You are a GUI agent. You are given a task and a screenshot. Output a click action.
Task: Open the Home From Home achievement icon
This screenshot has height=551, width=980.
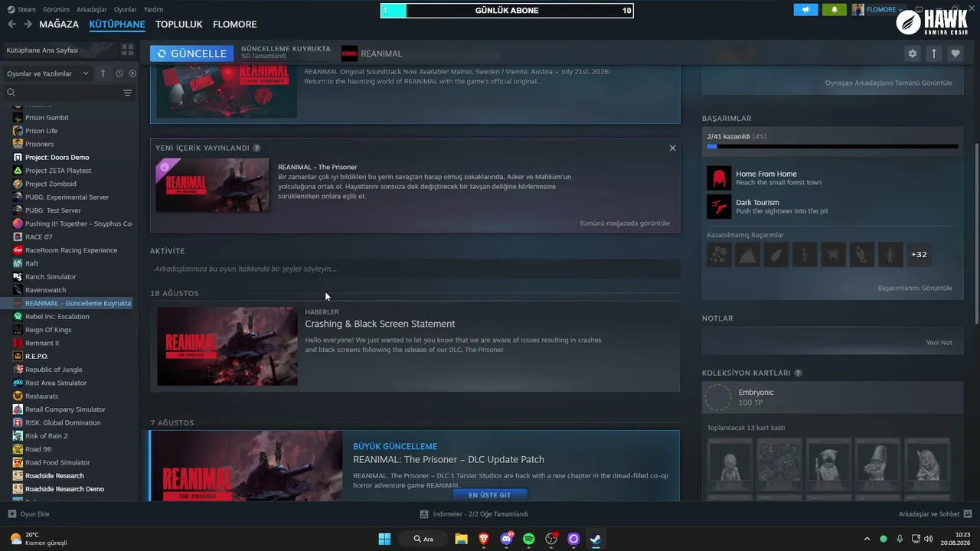(719, 178)
